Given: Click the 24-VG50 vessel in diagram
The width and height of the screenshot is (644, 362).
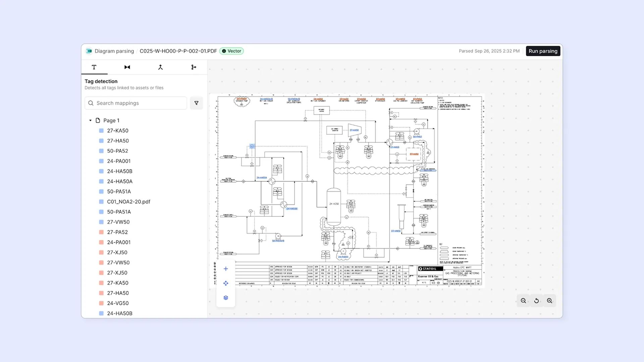Looking at the screenshot, I should [x=334, y=206].
